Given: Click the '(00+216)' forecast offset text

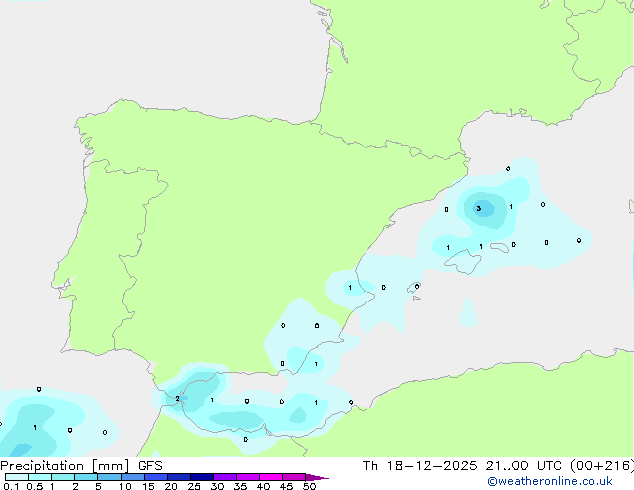Looking at the screenshot, I should click(602, 466).
